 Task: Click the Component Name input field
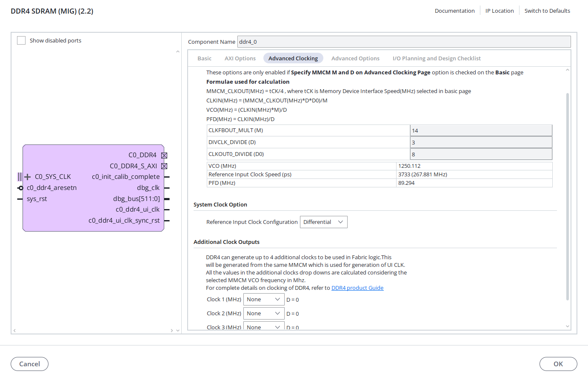coord(404,42)
